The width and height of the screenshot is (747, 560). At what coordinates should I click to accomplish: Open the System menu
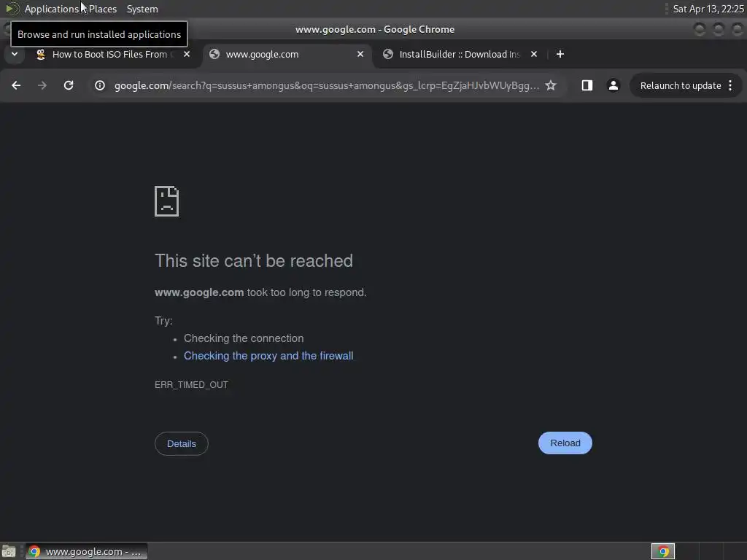[x=142, y=9]
